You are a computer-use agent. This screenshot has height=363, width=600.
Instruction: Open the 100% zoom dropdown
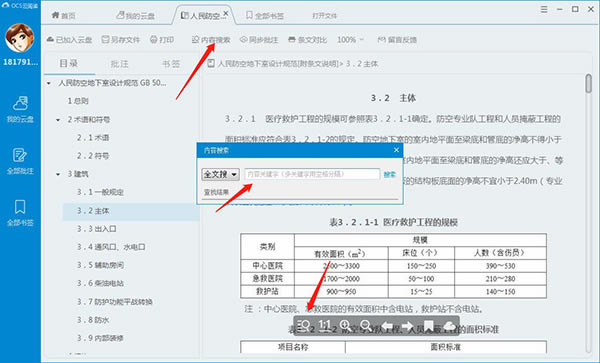point(350,40)
